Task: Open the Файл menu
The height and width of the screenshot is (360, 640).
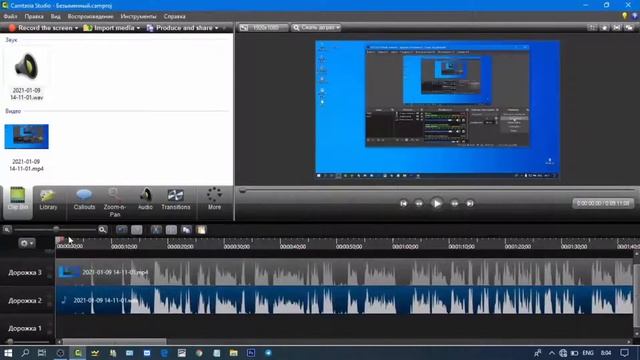Action: [x=11, y=16]
